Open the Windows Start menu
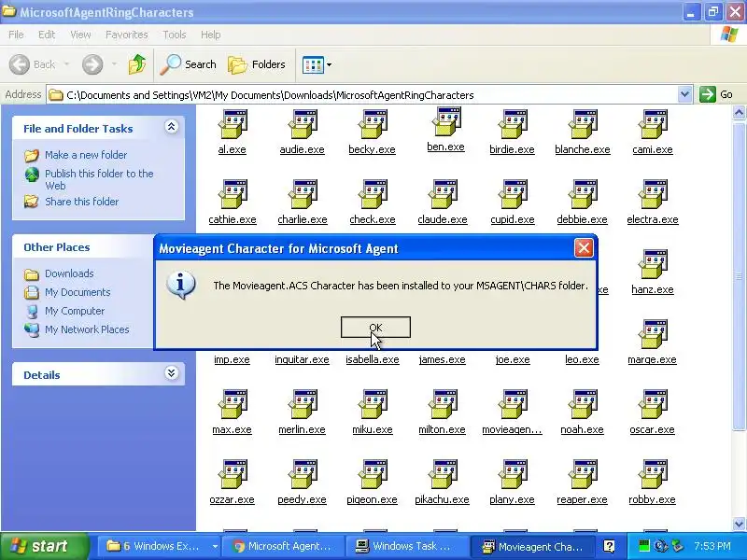Screen dimensions: 747x560 44,546
